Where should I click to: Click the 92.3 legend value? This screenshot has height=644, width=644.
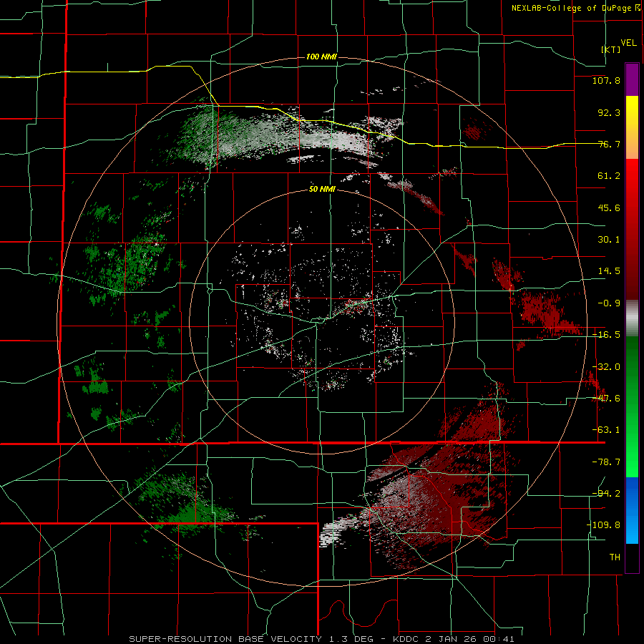609,112
